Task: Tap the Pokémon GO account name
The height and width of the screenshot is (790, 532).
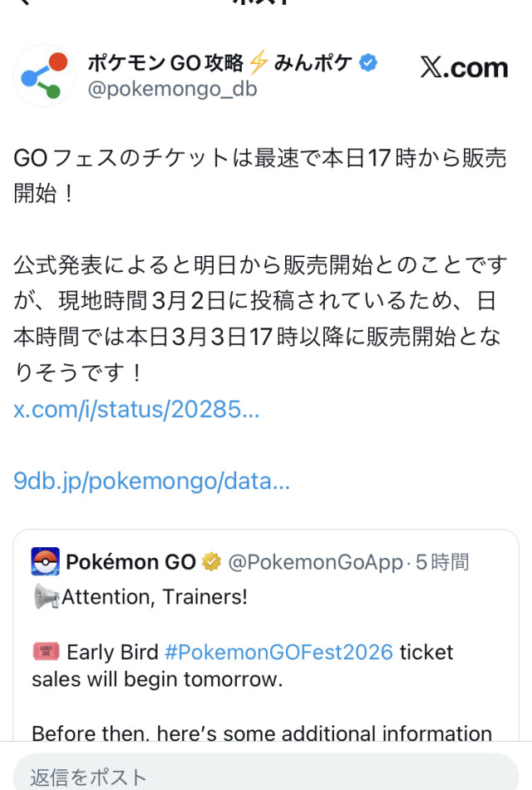Action: click(131, 562)
